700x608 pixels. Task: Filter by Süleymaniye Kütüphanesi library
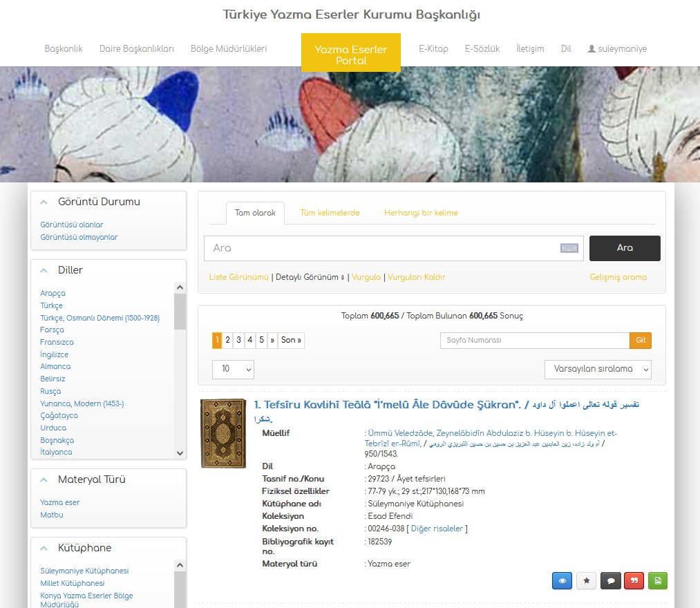click(84, 571)
